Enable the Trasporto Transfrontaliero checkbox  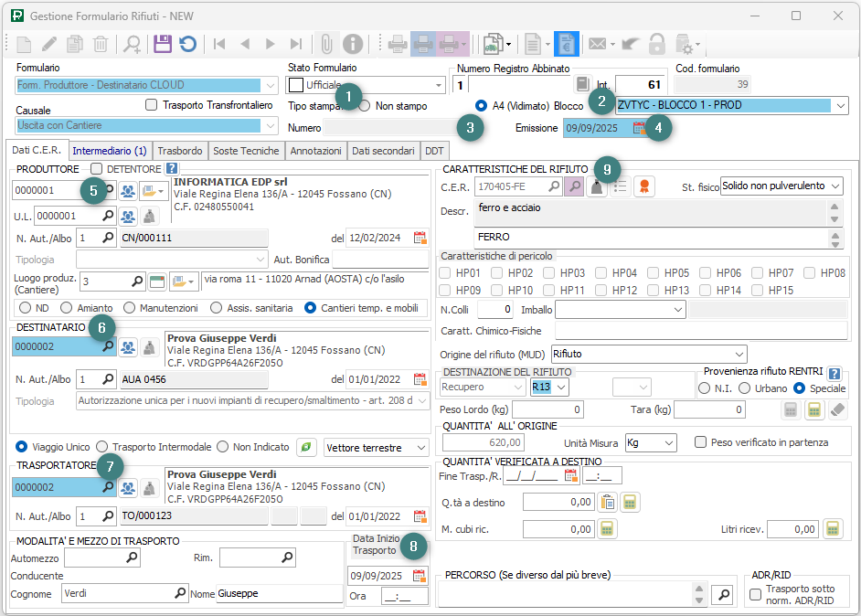pyautogui.click(x=152, y=105)
